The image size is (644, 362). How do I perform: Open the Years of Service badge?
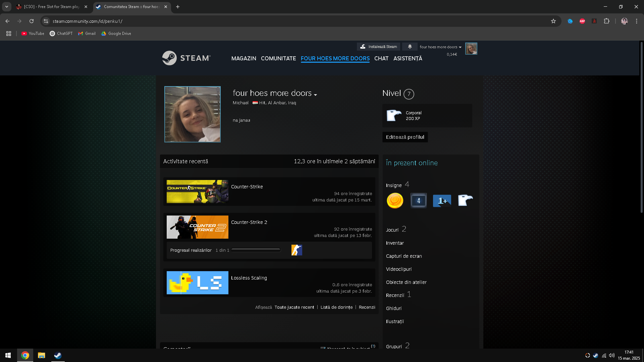(418, 201)
